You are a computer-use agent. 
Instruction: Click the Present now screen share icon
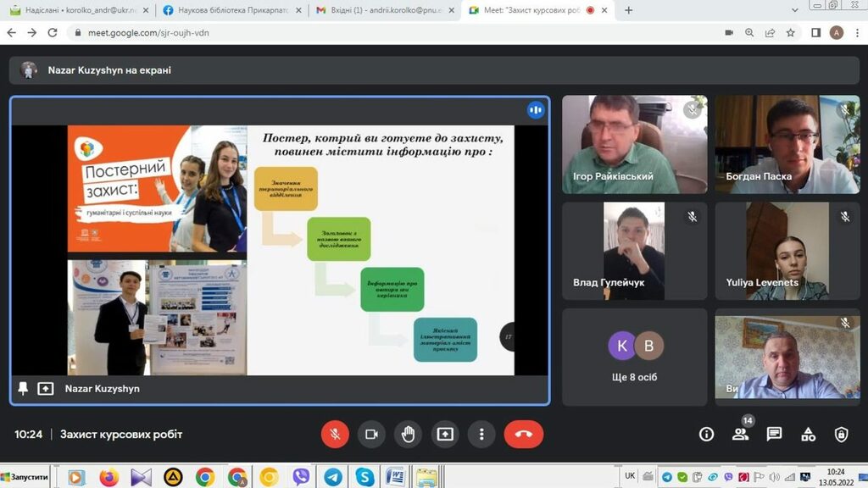click(444, 435)
